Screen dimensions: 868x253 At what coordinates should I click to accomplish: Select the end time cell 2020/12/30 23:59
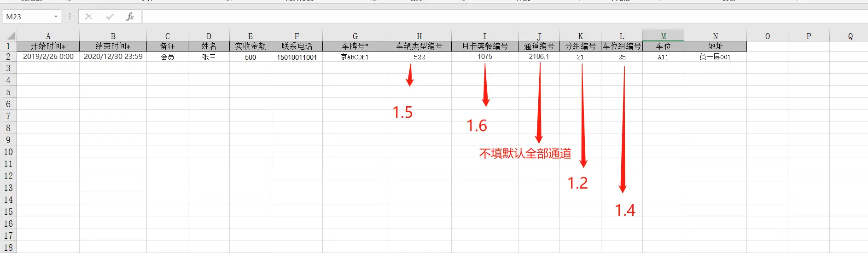click(113, 57)
